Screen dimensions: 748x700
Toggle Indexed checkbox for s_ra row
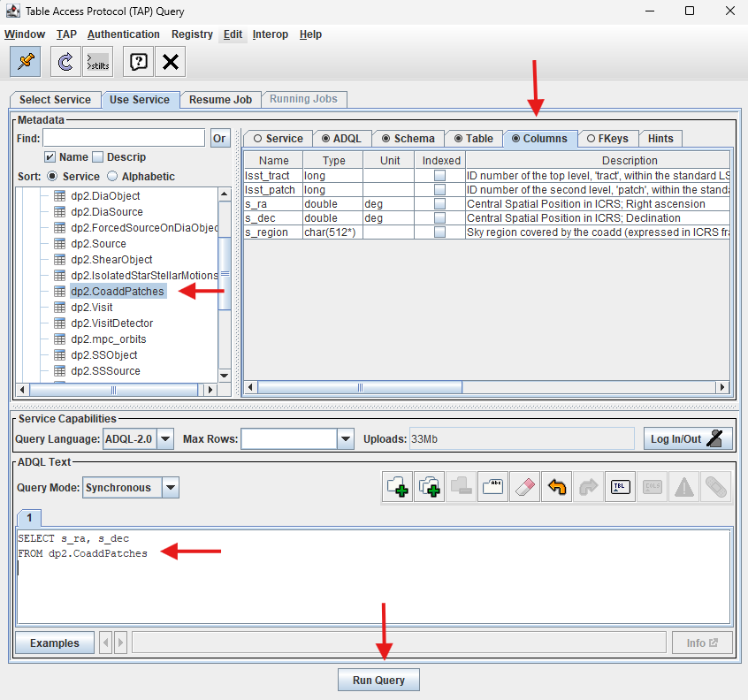(x=439, y=203)
